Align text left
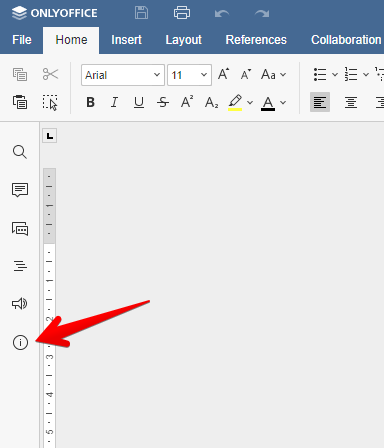The image size is (384, 448). 320,102
